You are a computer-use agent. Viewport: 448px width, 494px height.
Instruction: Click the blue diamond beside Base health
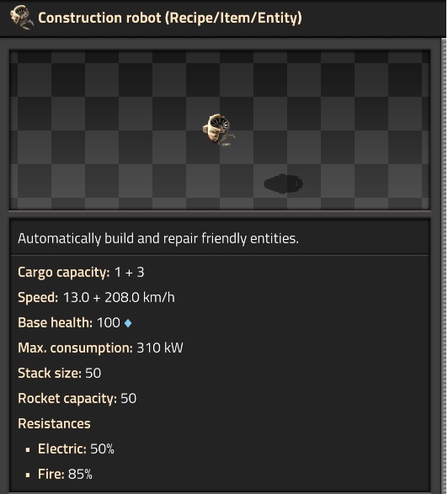coord(128,323)
